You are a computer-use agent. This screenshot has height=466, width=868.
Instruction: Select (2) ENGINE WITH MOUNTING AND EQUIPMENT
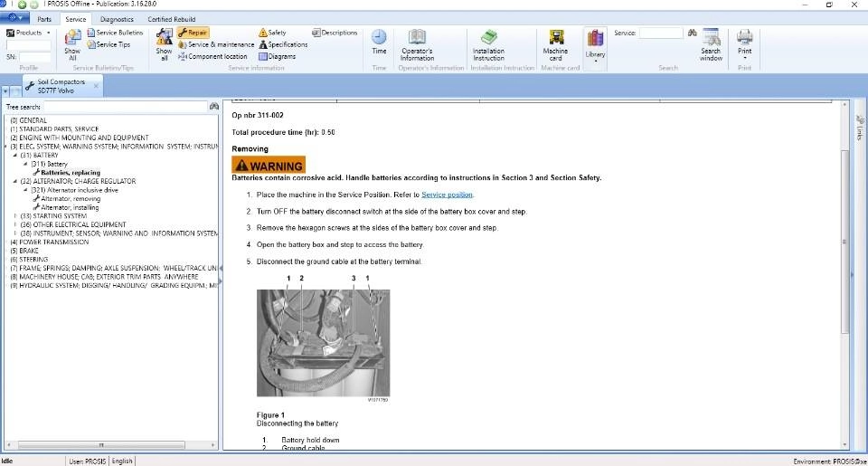click(x=80, y=138)
